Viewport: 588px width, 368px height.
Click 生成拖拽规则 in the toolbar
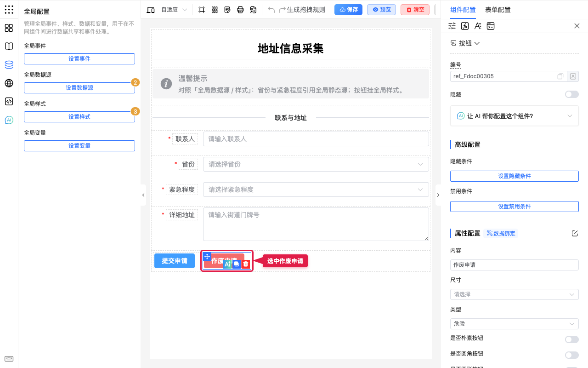click(x=306, y=10)
